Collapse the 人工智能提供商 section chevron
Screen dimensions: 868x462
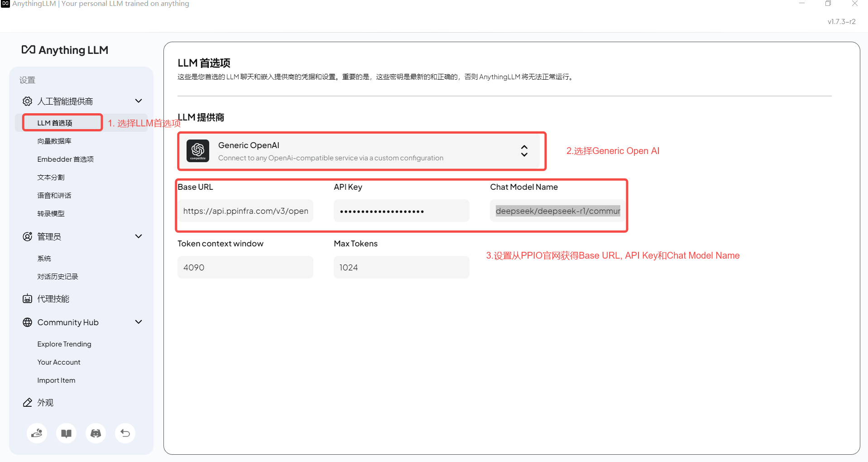click(x=139, y=101)
